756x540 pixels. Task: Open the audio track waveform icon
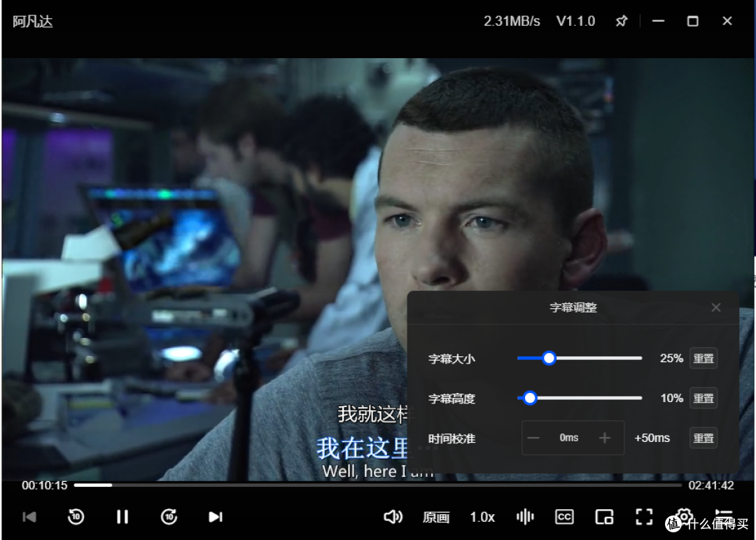pos(525,517)
